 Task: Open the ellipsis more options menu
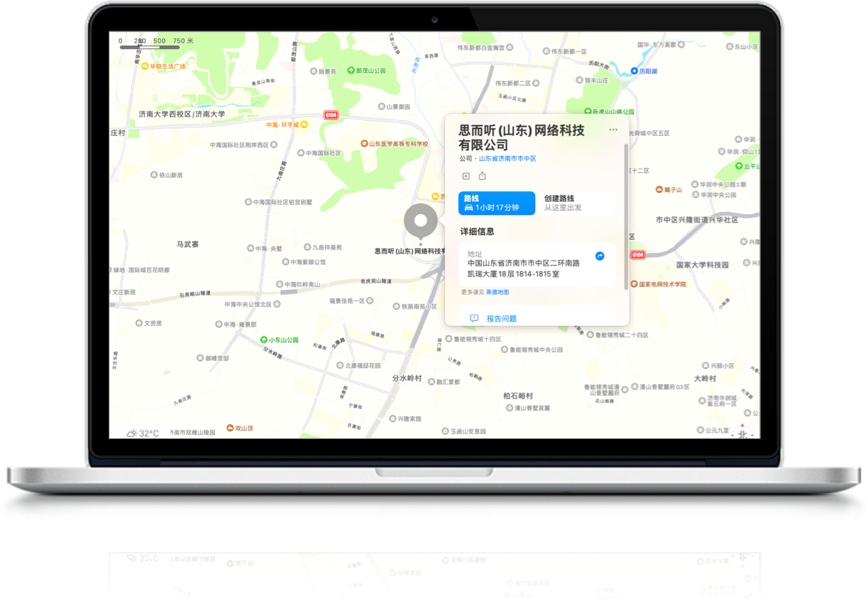pos(613,130)
